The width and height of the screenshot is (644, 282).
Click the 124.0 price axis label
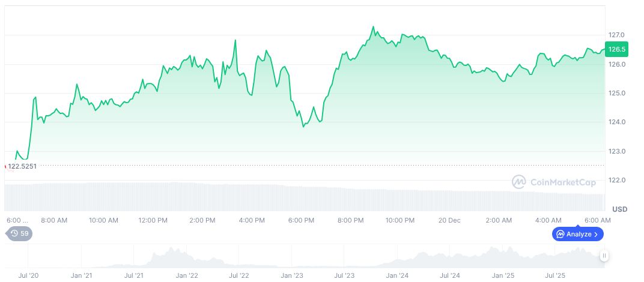tap(617, 122)
